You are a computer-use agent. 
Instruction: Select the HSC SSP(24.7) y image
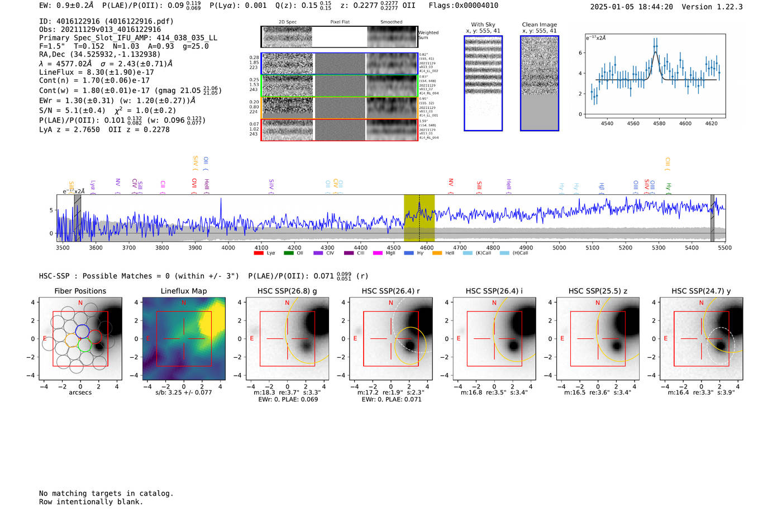702,339
